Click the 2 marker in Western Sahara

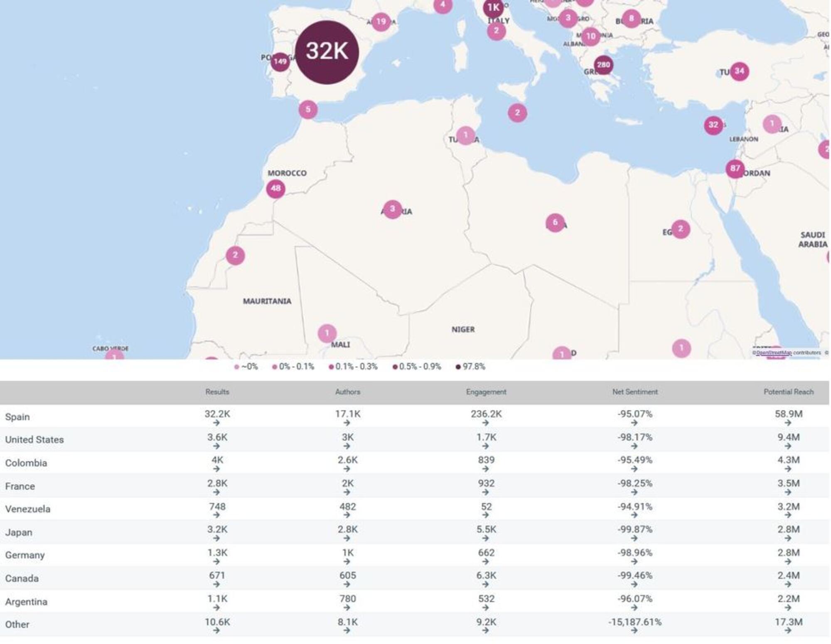pyautogui.click(x=235, y=255)
